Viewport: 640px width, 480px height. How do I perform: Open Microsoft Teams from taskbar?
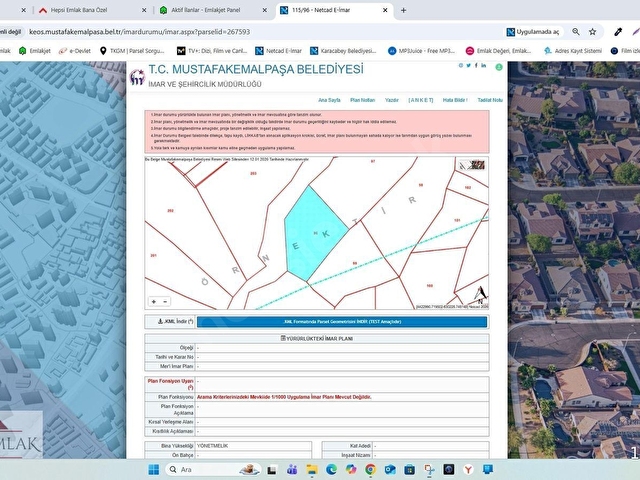292,469
